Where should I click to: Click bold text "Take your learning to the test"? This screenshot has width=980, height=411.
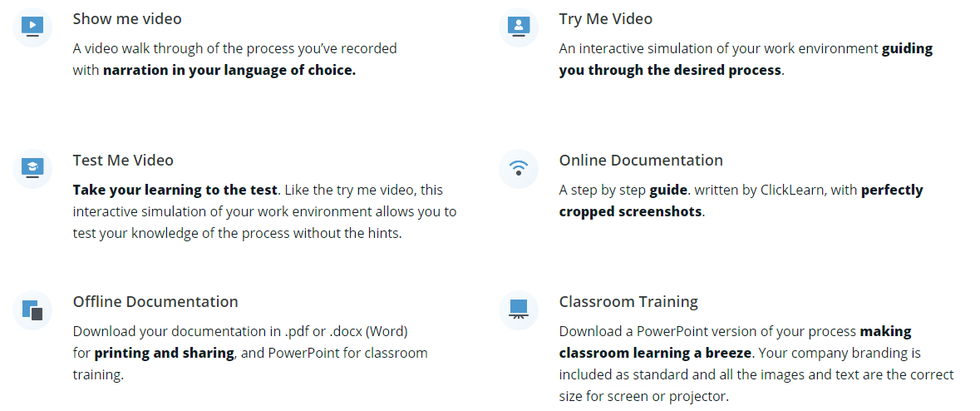(173, 190)
